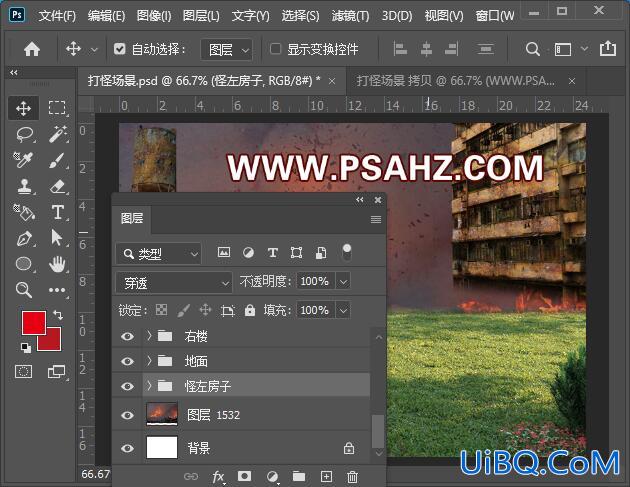This screenshot has height=487, width=630.
Task: Select the 图层 panel tab
Action: pos(132,218)
